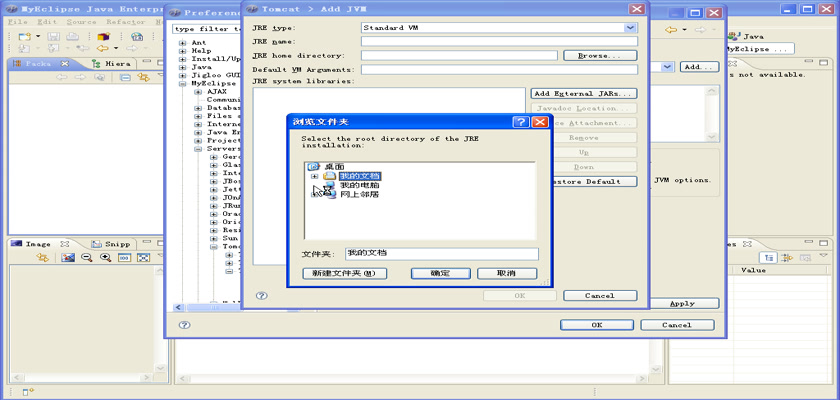The height and width of the screenshot is (400, 840).
Task: Click the filter icon in Properties view toolbar
Action: pyautogui.click(x=787, y=258)
